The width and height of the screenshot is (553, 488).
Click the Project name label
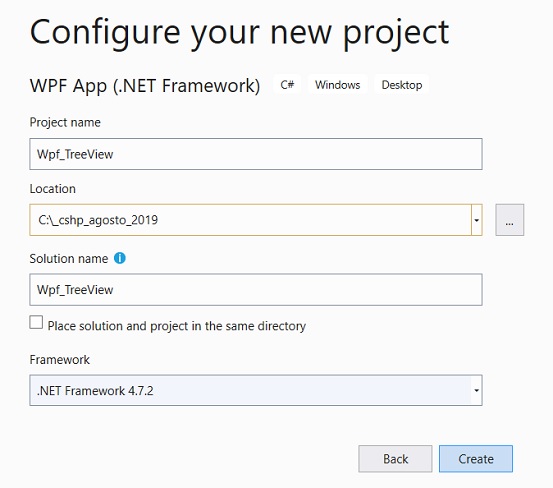65,122
